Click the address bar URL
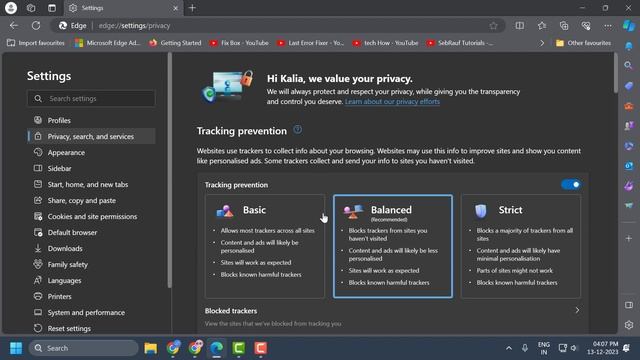 [134, 26]
